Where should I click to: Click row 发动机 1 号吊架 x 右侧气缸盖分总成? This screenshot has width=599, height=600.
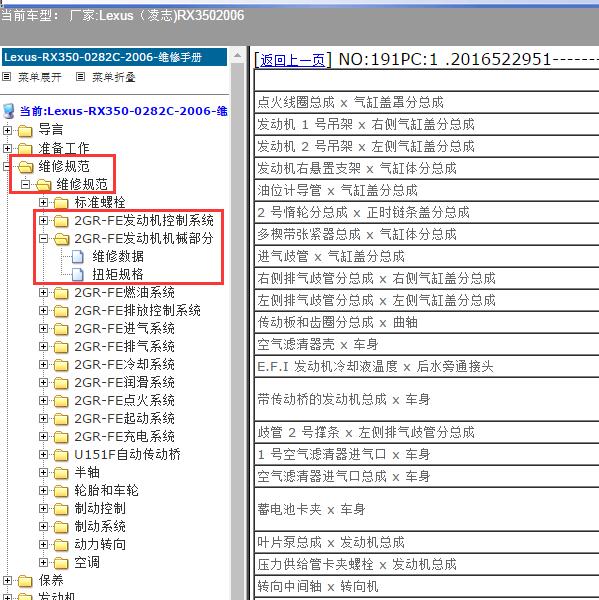point(427,124)
